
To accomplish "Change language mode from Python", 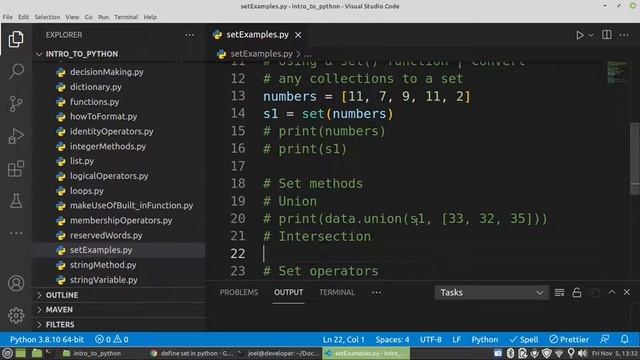I will click(484, 339).
